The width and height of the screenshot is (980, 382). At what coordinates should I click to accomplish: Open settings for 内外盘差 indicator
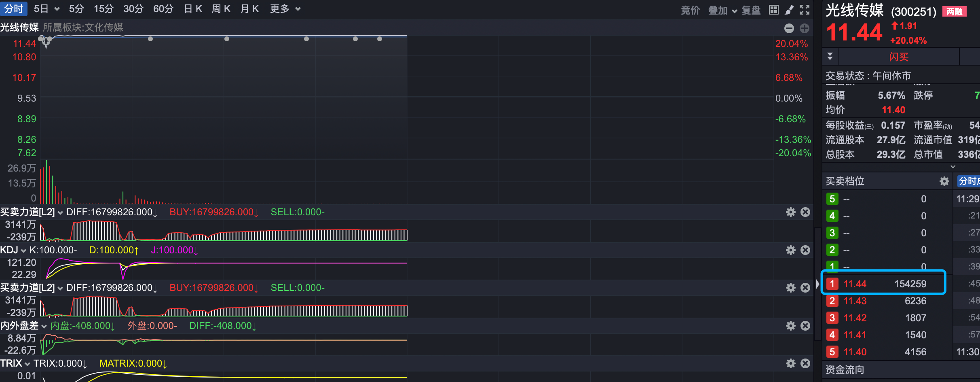pyautogui.click(x=790, y=326)
